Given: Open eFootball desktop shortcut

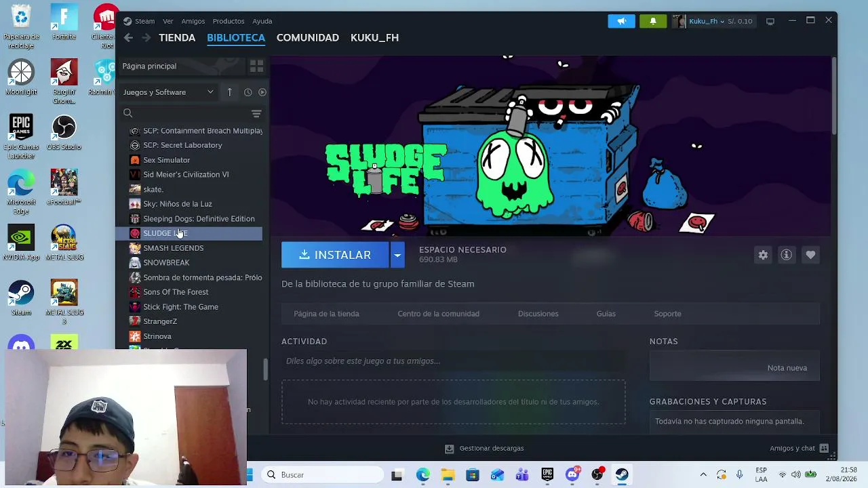Looking at the screenshot, I should [x=64, y=188].
